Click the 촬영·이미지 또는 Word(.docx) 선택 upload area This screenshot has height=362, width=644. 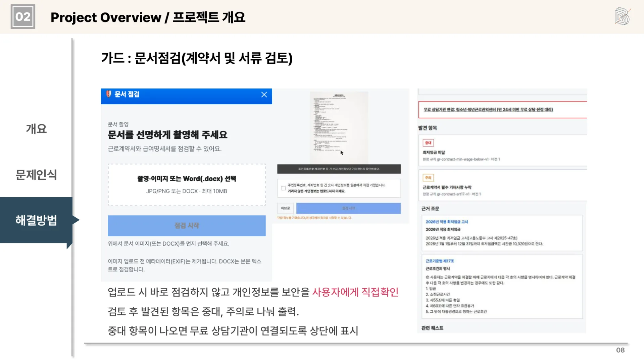point(187,184)
